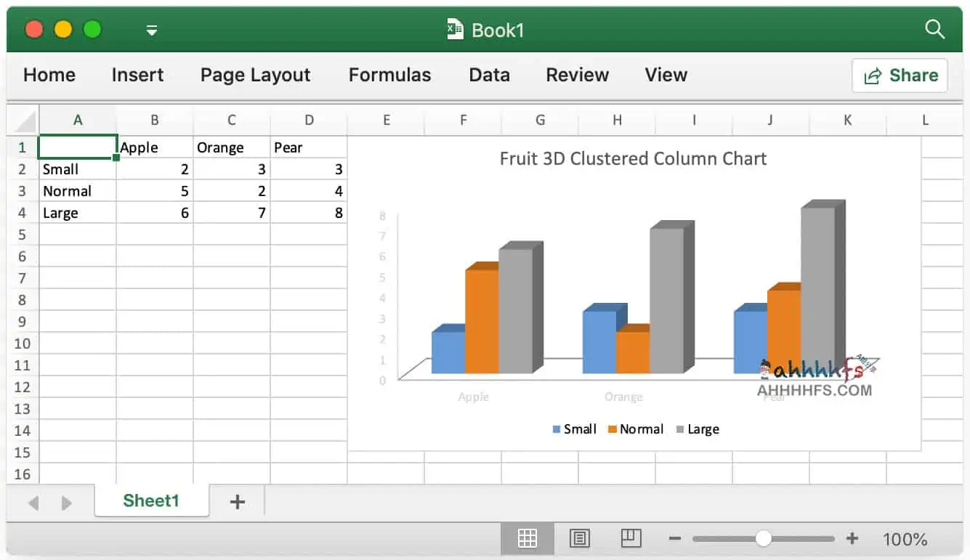Viewport: 970px width, 560px height.
Task: Open the Formulas ribbon tab
Action: [390, 75]
